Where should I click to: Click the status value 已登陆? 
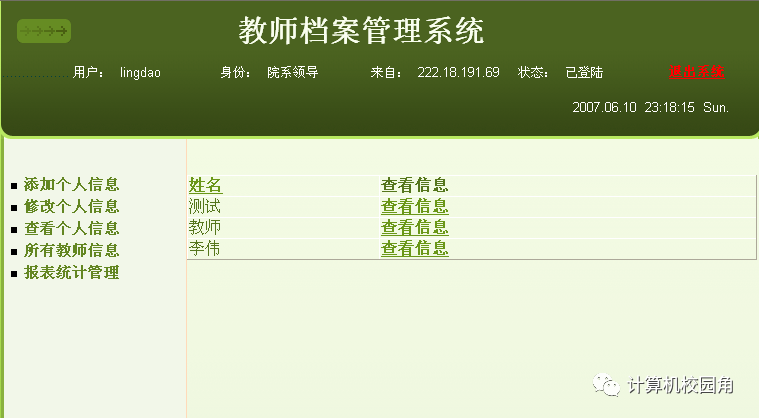coord(584,73)
